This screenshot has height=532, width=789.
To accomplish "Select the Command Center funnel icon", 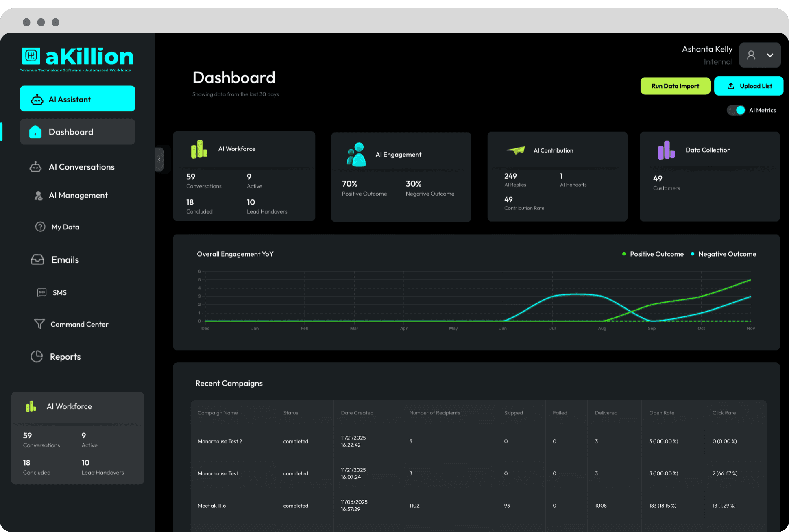I will (39, 324).
